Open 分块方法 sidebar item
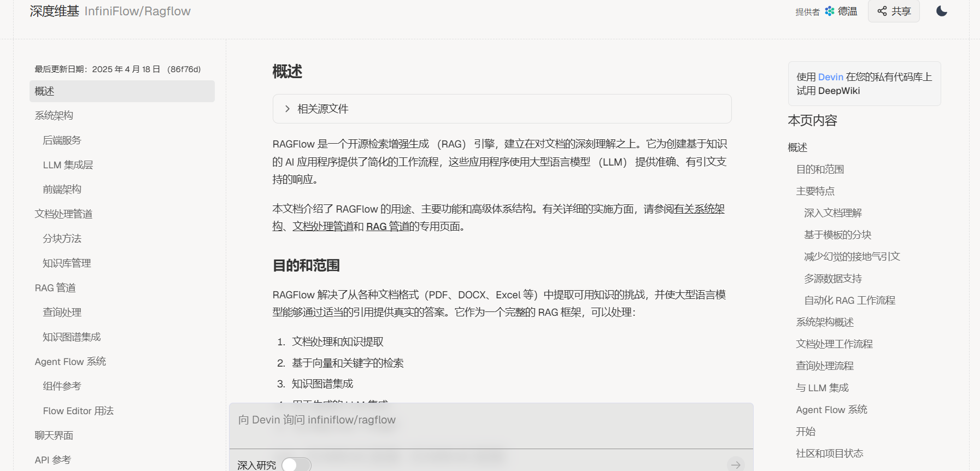This screenshot has width=980, height=471. tap(62, 238)
